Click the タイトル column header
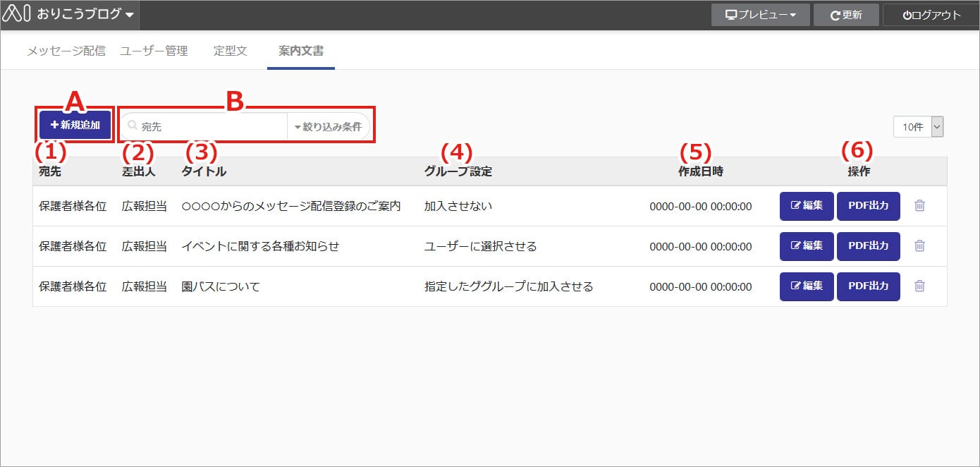Image resolution: width=980 pixels, height=467 pixels. [204, 171]
